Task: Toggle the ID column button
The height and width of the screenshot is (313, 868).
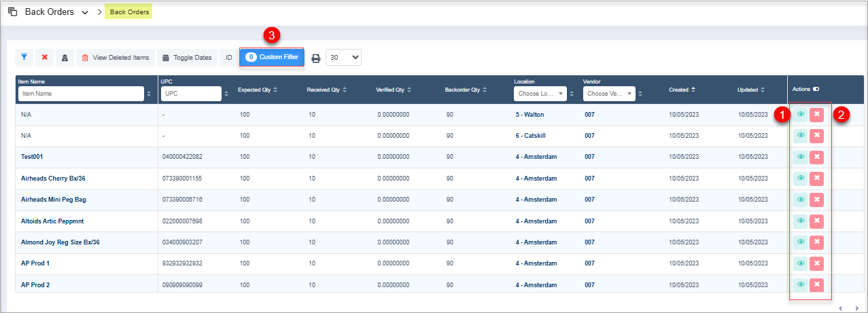Action: 229,58
